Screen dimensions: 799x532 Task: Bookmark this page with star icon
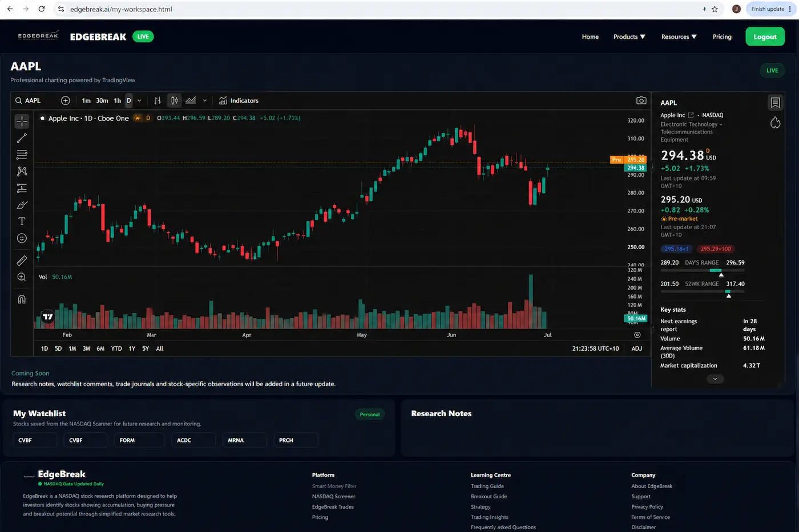(x=715, y=9)
